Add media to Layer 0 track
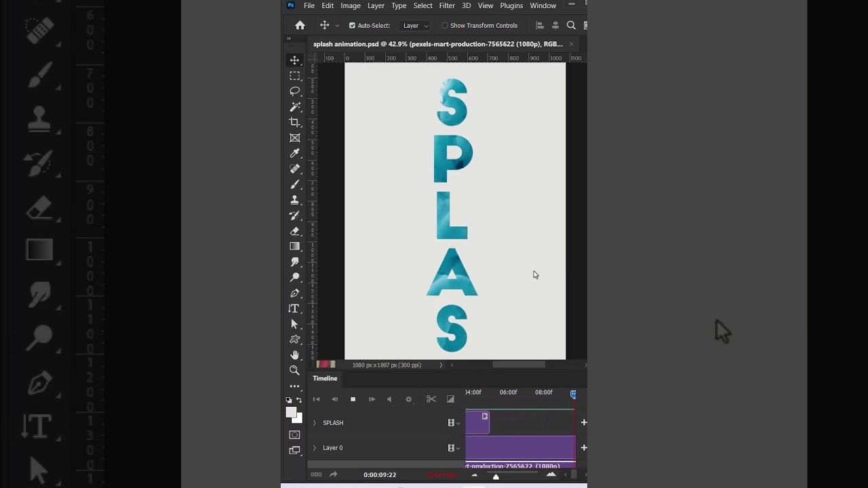 (584, 448)
